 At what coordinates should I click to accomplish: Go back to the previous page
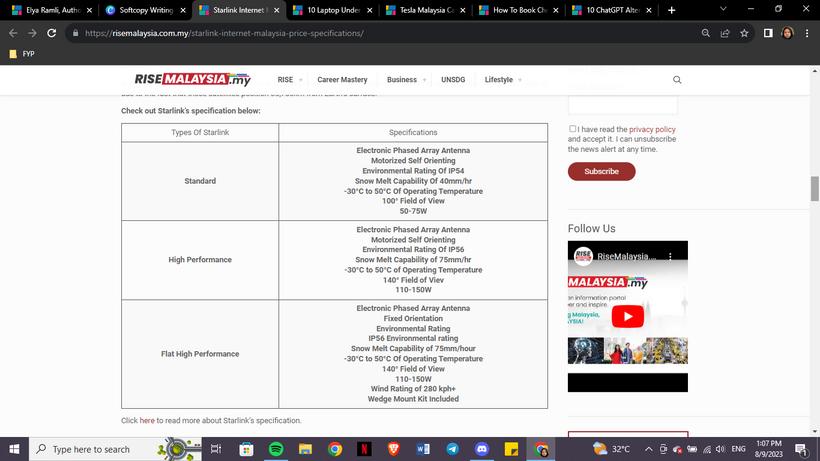pyautogui.click(x=13, y=33)
